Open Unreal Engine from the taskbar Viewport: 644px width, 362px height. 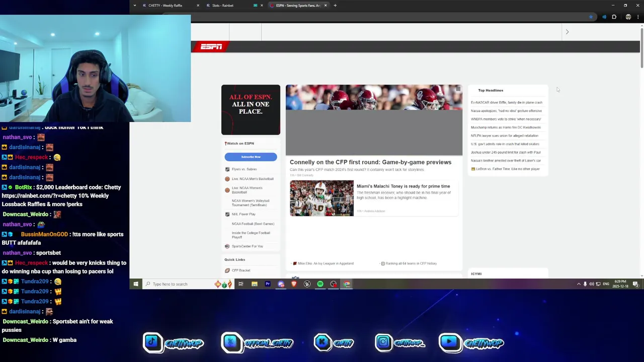click(307, 284)
